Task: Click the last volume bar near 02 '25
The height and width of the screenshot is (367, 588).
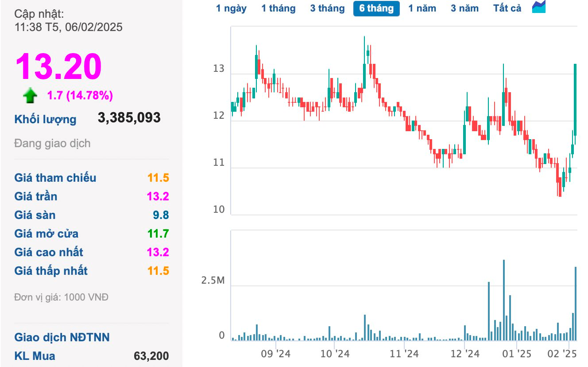Action: 576,304
